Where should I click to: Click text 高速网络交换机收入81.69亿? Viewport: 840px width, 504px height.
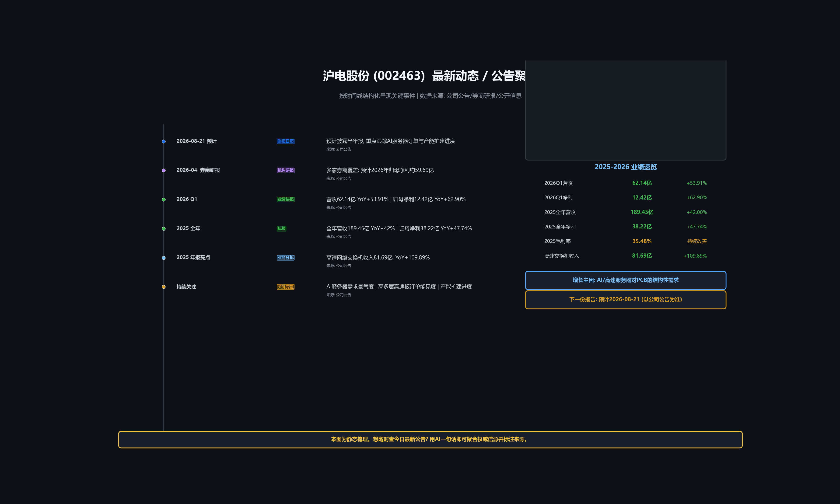point(378,258)
